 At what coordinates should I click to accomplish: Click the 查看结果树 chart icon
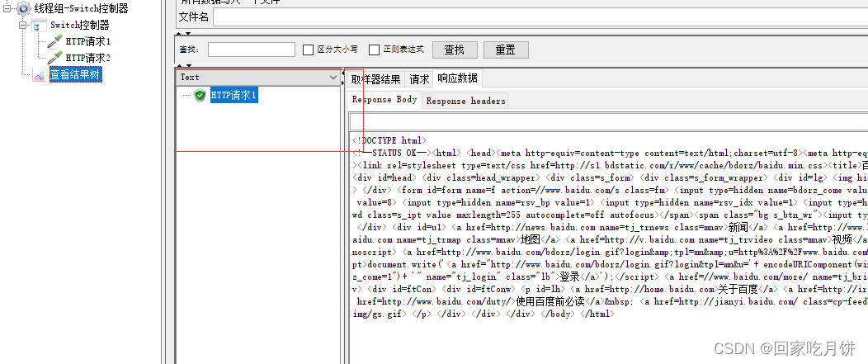pos(40,75)
